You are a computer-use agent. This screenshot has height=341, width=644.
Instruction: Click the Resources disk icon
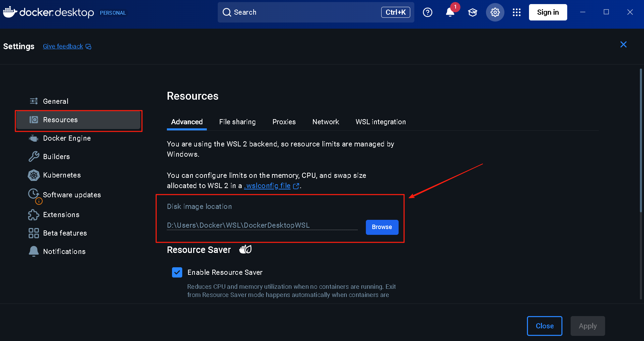pos(34,120)
